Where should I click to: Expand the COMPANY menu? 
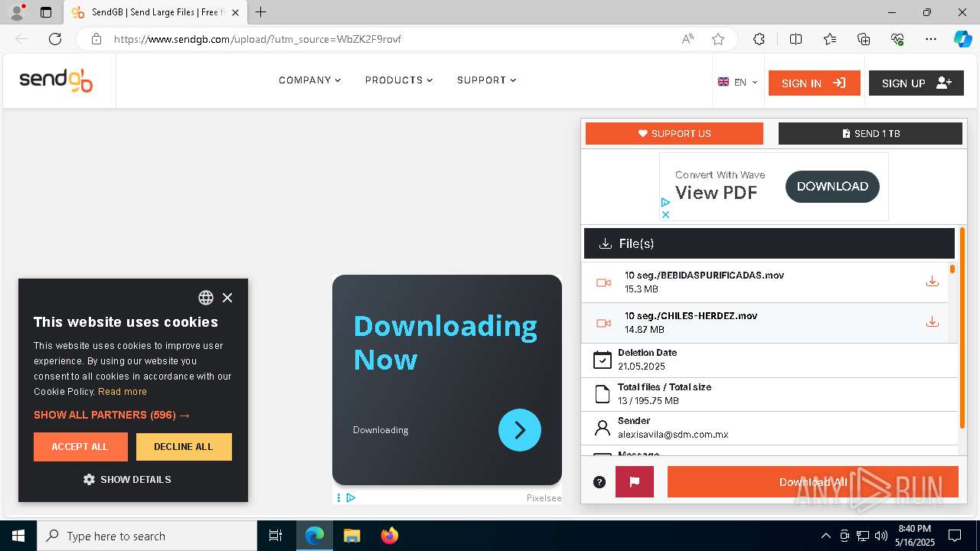[x=309, y=80]
